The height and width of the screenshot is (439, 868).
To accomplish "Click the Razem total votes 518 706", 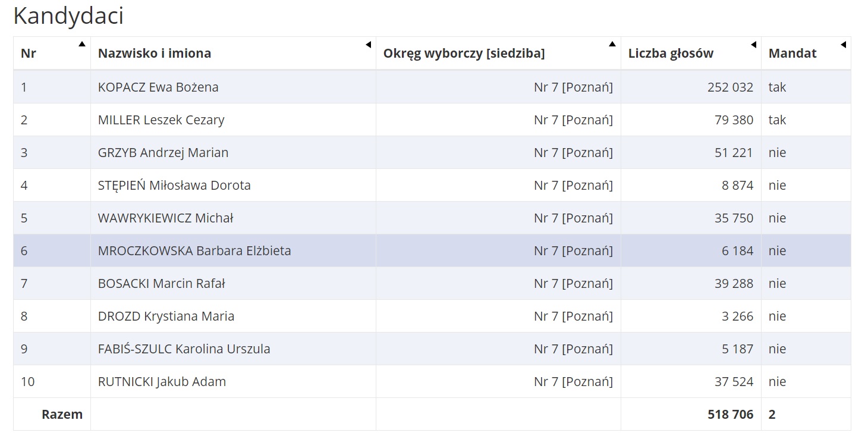I will (730, 415).
